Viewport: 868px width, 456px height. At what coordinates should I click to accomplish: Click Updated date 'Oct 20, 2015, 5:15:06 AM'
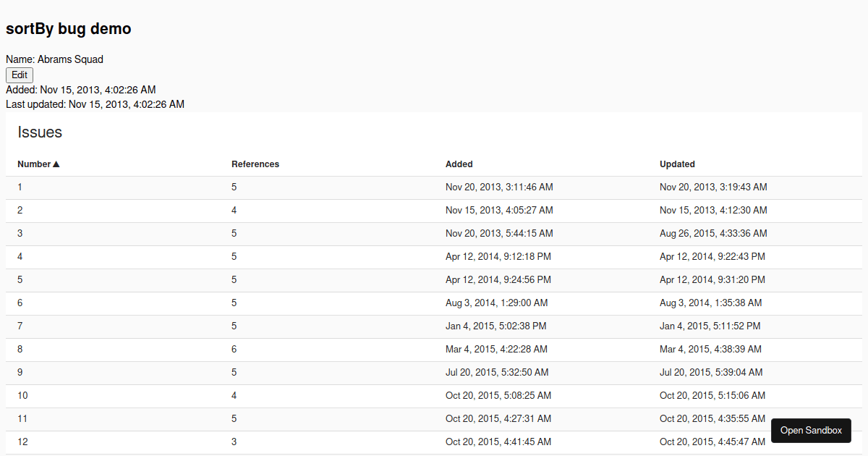(712, 396)
